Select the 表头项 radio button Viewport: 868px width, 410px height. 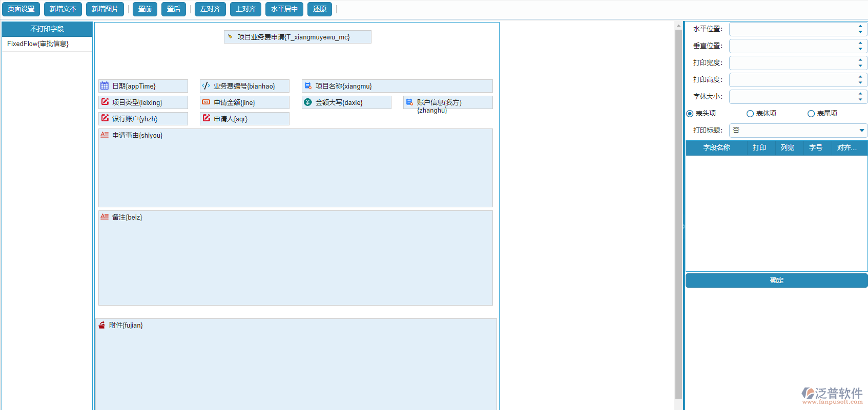point(690,114)
